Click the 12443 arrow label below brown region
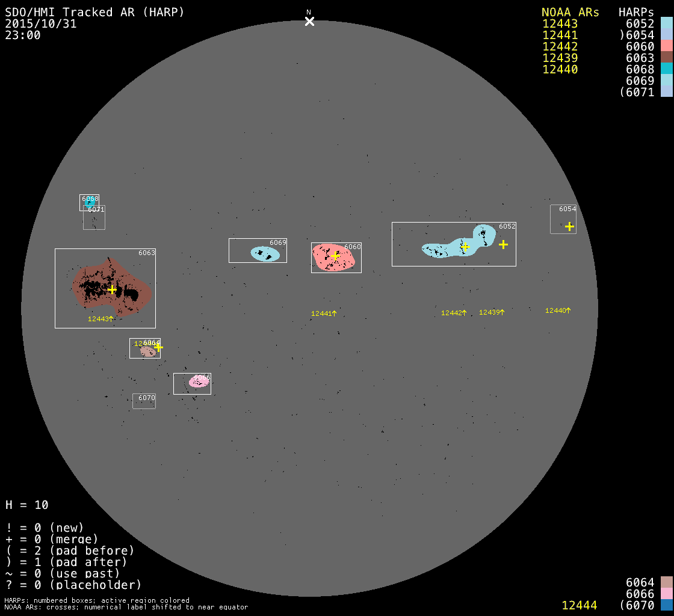This screenshot has width=674, height=616. coord(100,319)
